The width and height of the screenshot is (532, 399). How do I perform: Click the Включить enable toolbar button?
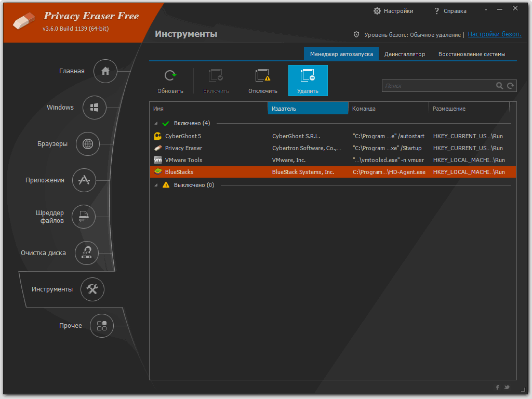coord(216,81)
